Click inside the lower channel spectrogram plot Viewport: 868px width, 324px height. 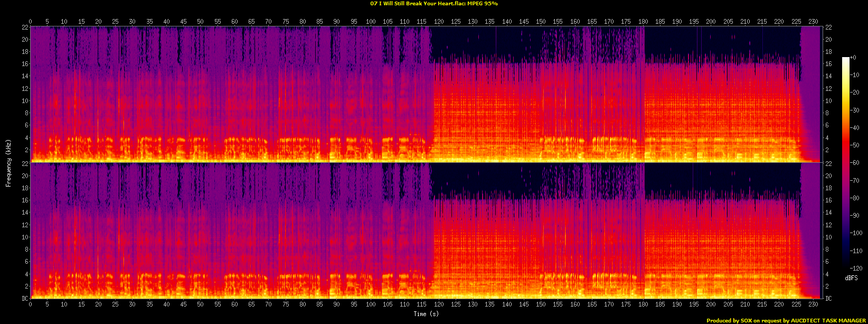coord(425,230)
